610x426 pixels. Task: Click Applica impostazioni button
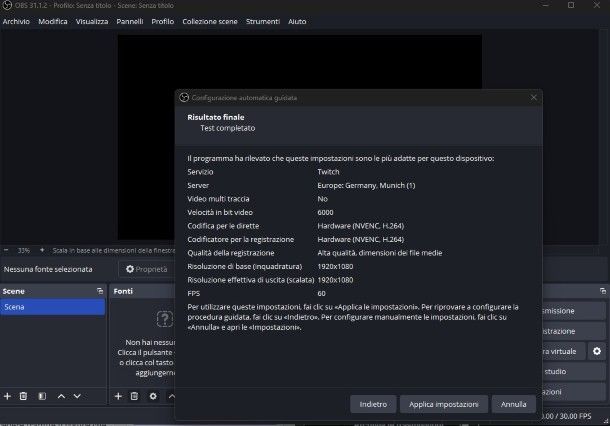(443, 404)
